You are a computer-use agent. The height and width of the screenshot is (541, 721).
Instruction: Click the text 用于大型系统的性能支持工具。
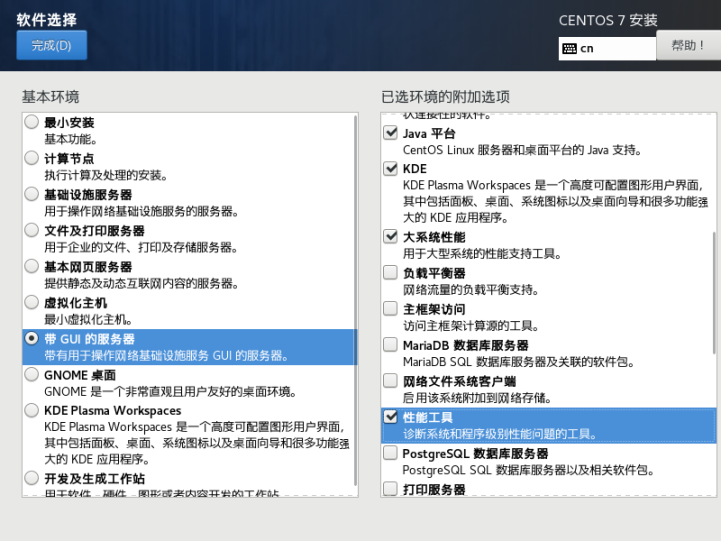pos(482,254)
